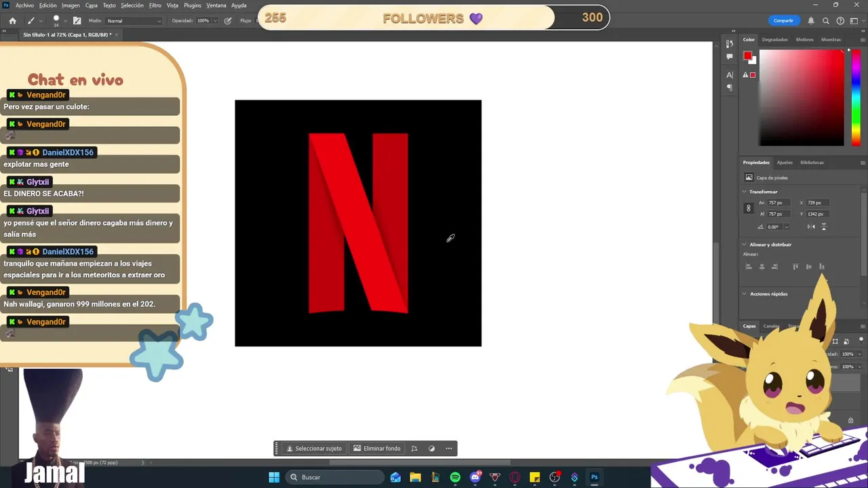Collapse the Acciones rápidas section
The width and height of the screenshot is (868, 488).
744,294
